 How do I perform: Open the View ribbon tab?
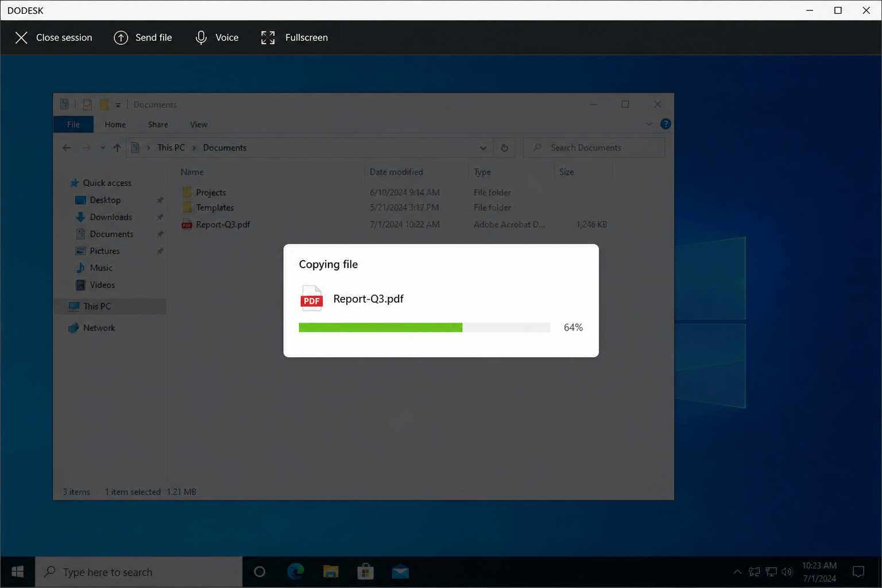(199, 125)
